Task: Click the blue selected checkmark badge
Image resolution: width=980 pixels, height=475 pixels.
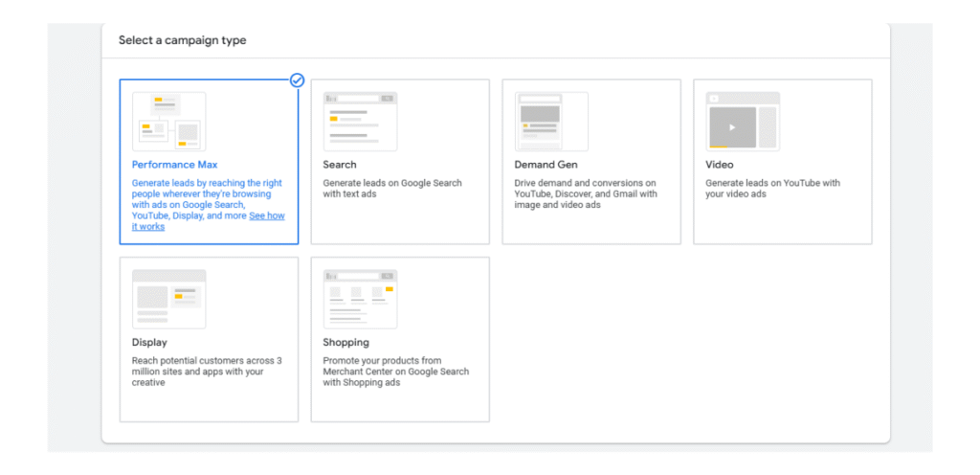Action: click(x=298, y=80)
